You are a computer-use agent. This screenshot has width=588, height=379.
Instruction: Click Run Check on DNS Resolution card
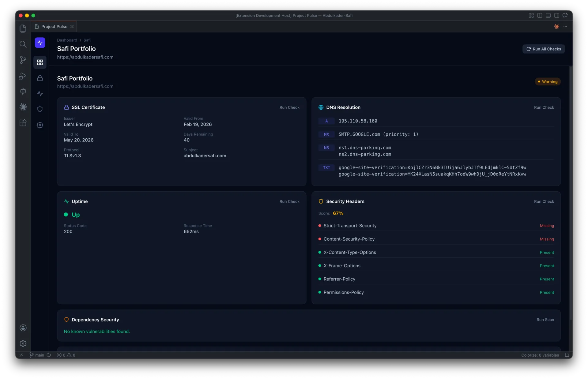544,107
